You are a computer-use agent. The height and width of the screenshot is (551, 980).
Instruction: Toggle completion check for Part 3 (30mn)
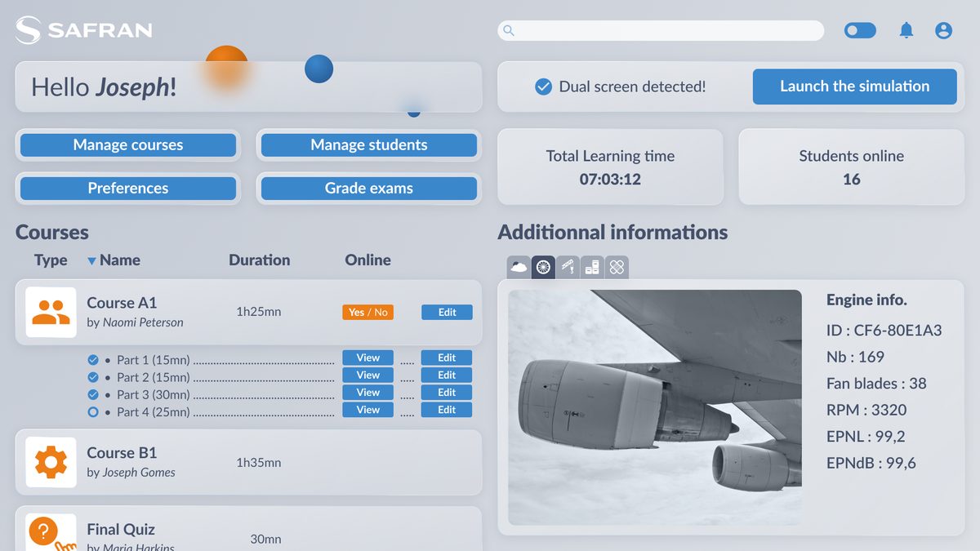(x=93, y=394)
